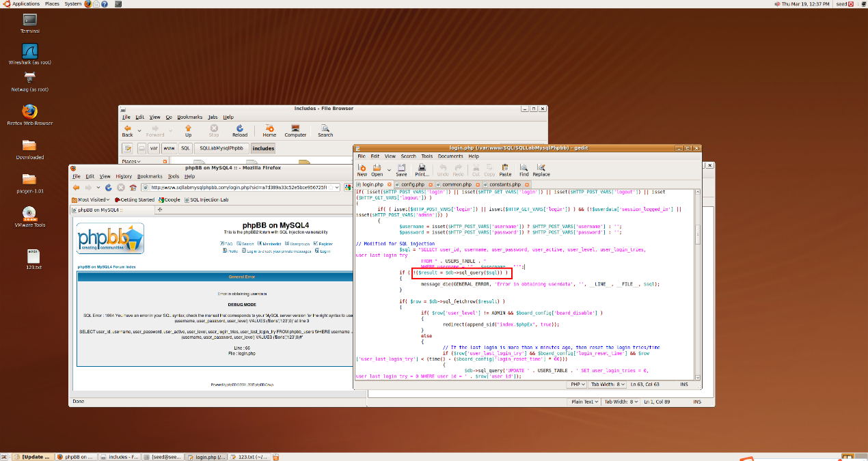The width and height of the screenshot is (868, 461).
Task: Open the SQL Injection Lab bookmark
Action: tap(208, 199)
